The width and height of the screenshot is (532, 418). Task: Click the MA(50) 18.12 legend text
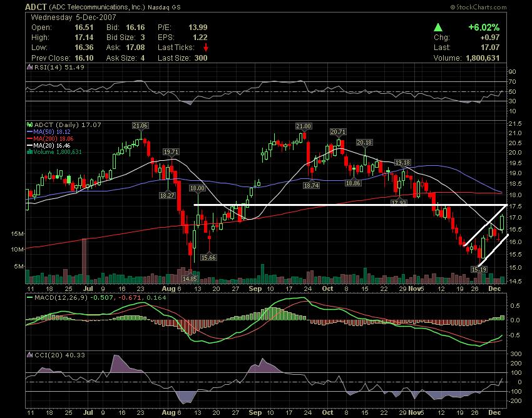[x=51, y=131]
